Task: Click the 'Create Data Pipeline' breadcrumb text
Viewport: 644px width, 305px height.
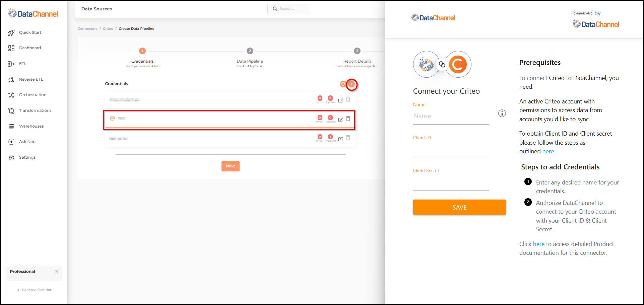Action: point(136,29)
